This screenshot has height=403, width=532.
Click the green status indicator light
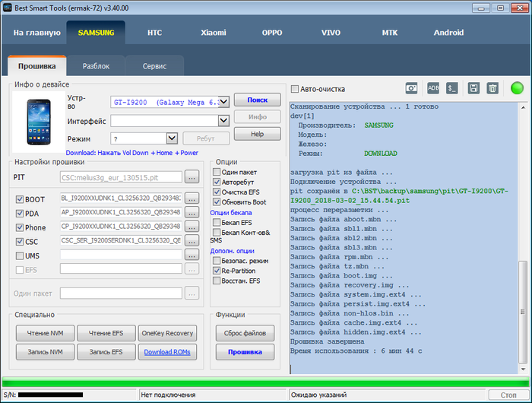[517, 88]
